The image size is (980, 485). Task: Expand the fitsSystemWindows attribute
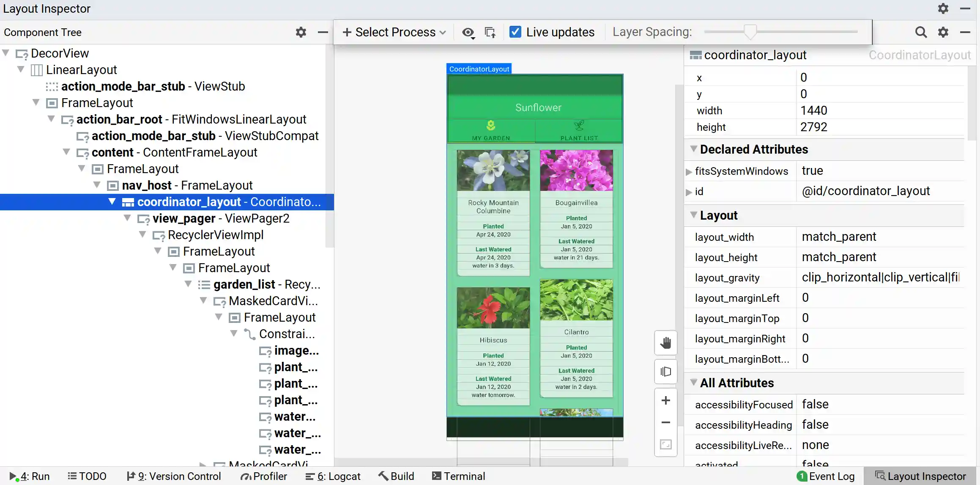[x=689, y=171]
